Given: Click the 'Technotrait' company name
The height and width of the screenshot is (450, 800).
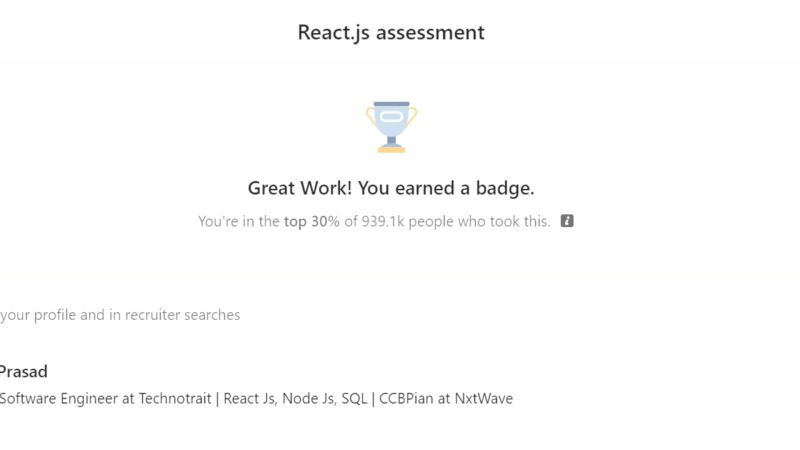Looking at the screenshot, I should [175, 398].
